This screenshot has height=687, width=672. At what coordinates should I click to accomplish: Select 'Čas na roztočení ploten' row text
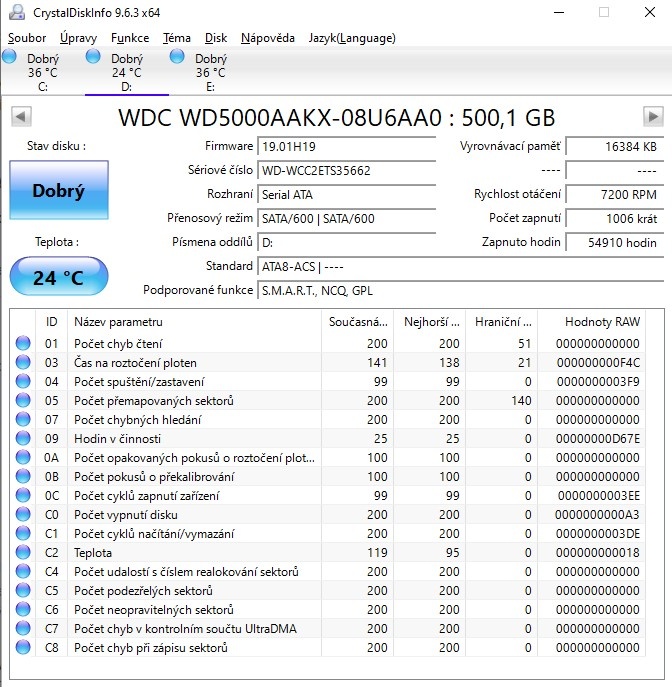pyautogui.click(x=135, y=363)
